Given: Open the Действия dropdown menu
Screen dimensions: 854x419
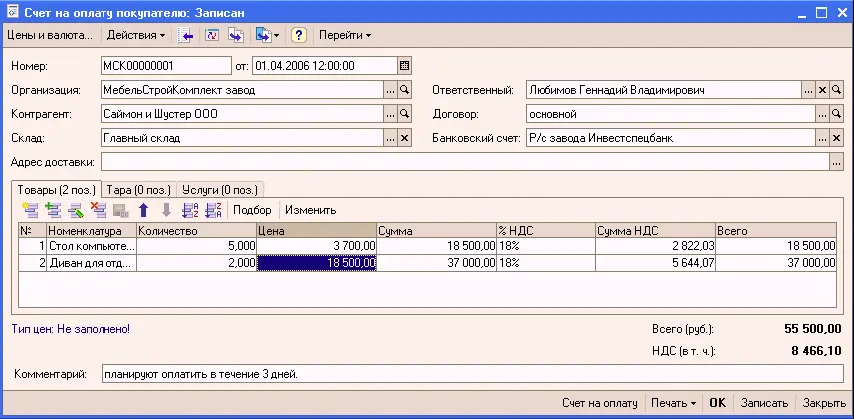Looking at the screenshot, I should coord(136,35).
